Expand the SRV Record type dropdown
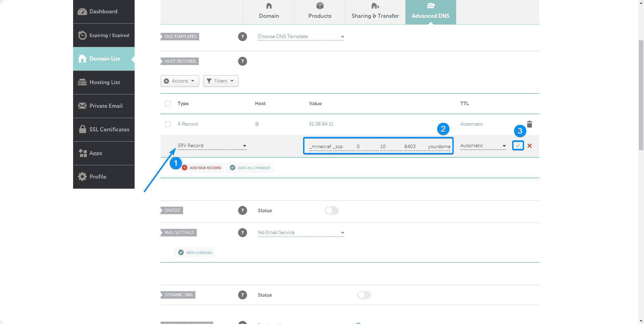644x324 pixels. (212, 146)
